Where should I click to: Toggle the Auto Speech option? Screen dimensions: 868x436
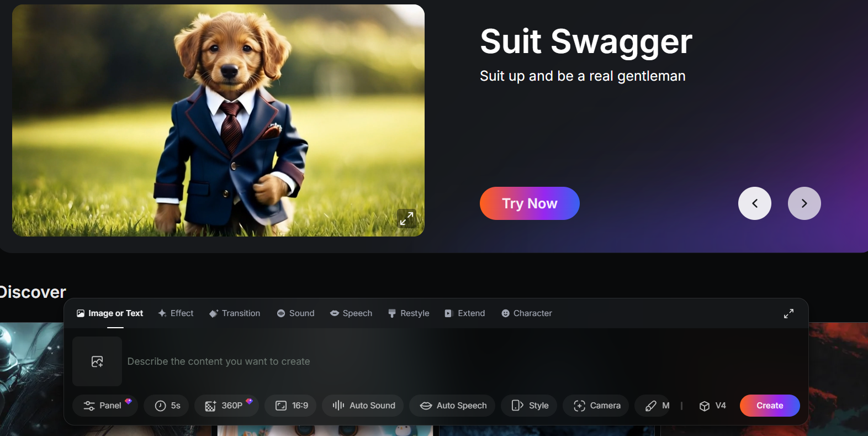point(452,406)
